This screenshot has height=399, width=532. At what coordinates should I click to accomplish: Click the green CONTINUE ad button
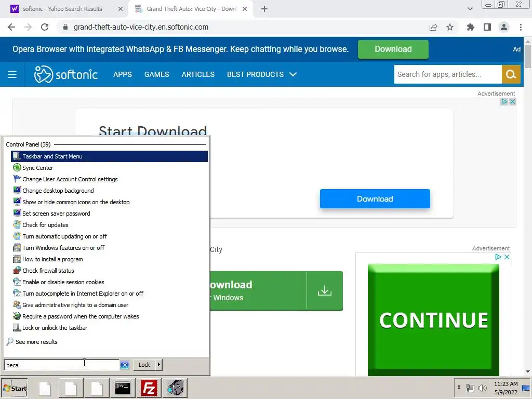point(433,320)
